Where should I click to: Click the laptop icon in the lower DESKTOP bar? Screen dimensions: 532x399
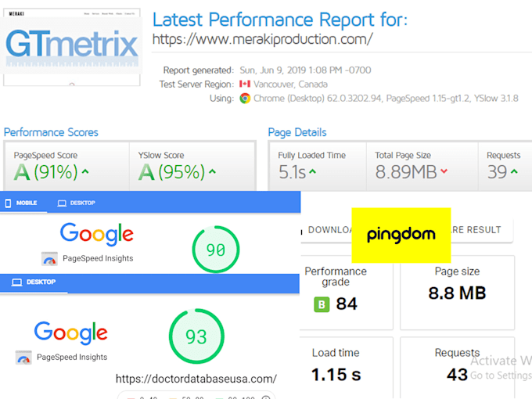[16, 282]
